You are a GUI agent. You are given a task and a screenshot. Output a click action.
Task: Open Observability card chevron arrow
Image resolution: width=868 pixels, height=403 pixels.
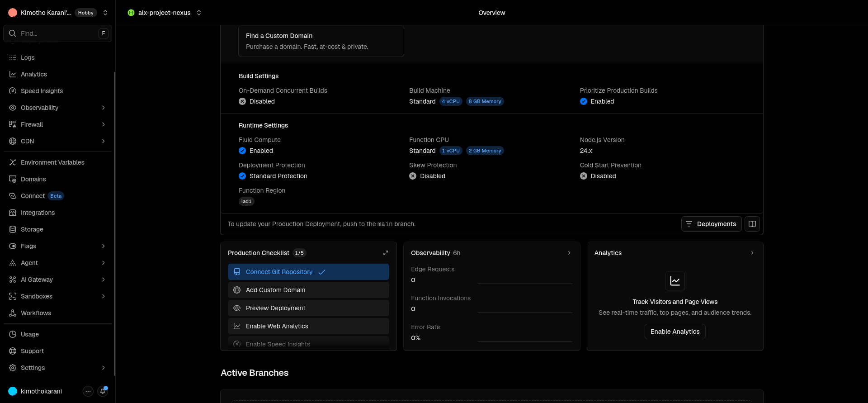pyautogui.click(x=569, y=253)
